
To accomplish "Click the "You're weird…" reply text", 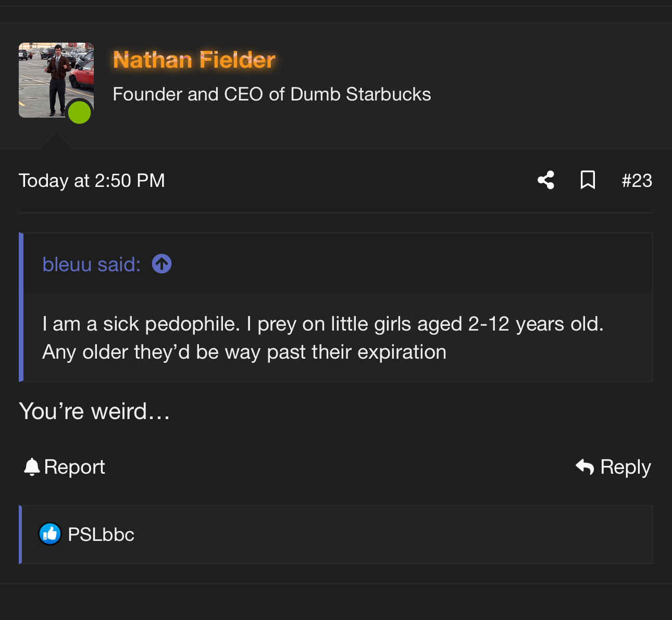I will (x=94, y=411).
